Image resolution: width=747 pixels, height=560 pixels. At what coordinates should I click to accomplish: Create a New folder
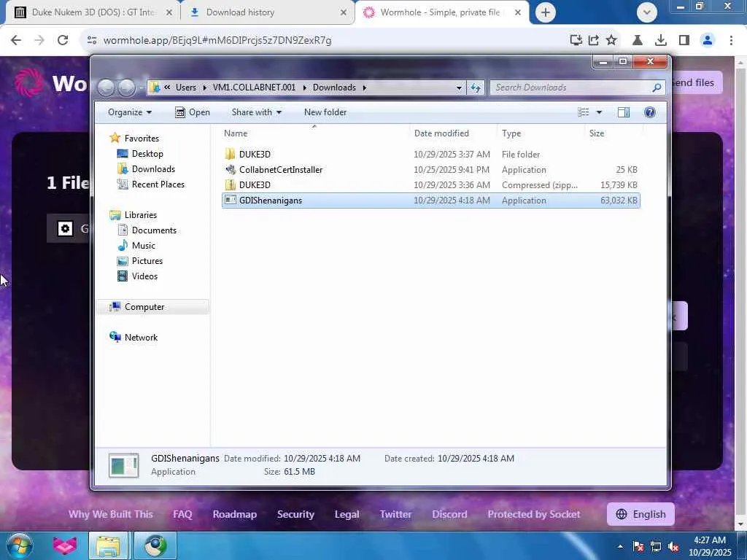[325, 112]
